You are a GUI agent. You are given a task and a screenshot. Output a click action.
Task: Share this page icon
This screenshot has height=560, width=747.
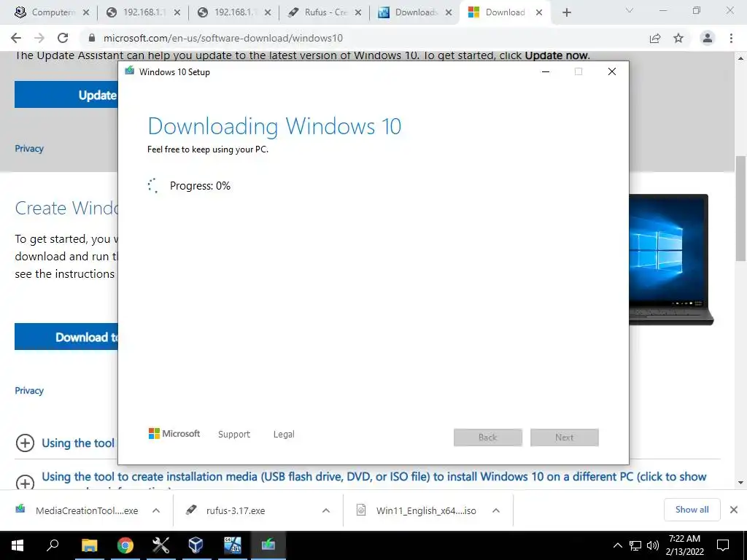coord(655,38)
